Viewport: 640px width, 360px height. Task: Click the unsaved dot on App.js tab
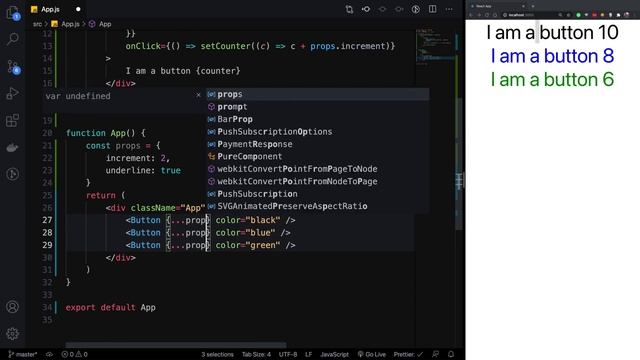(78, 9)
